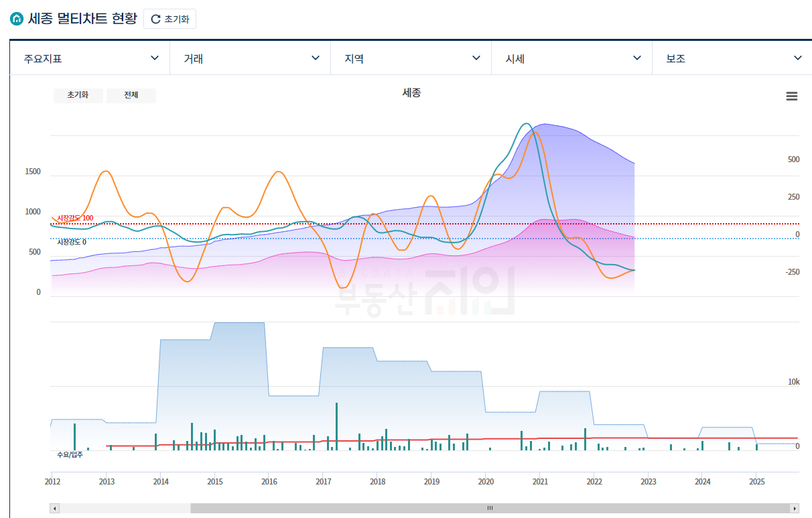The width and height of the screenshot is (812, 518).
Task: Click the right arrow of the horizontal scrollbar
Action: click(795, 508)
